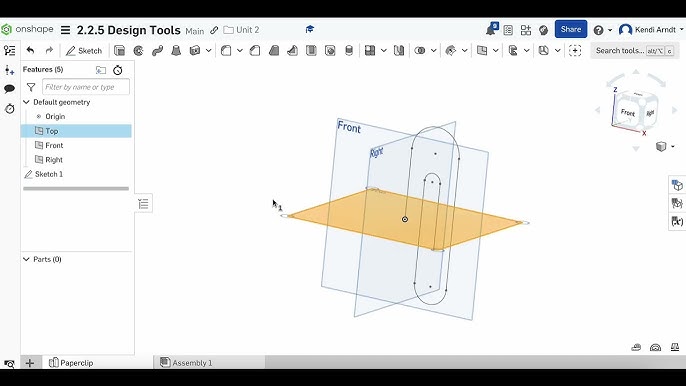Open the sidebar stopwatch icon
Screen dimensions: 686x386
(x=9, y=108)
